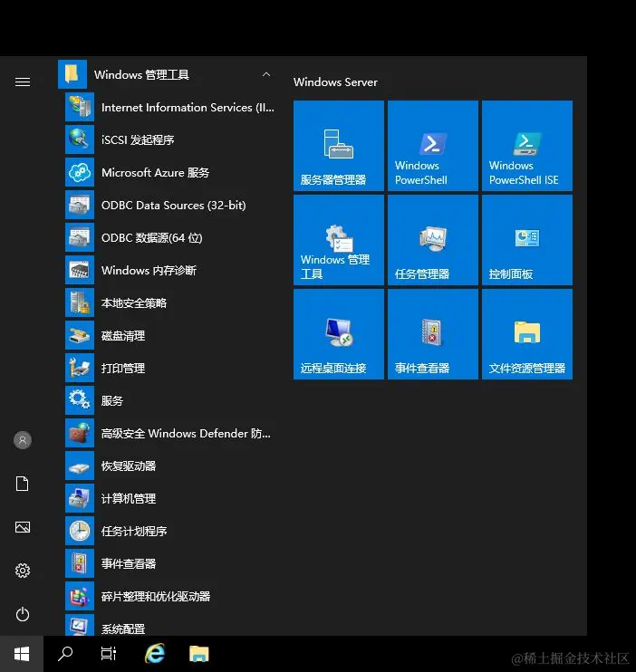Image resolution: width=636 pixels, height=672 pixels.
Task: Click the Windows Server group heading
Action: [335, 82]
